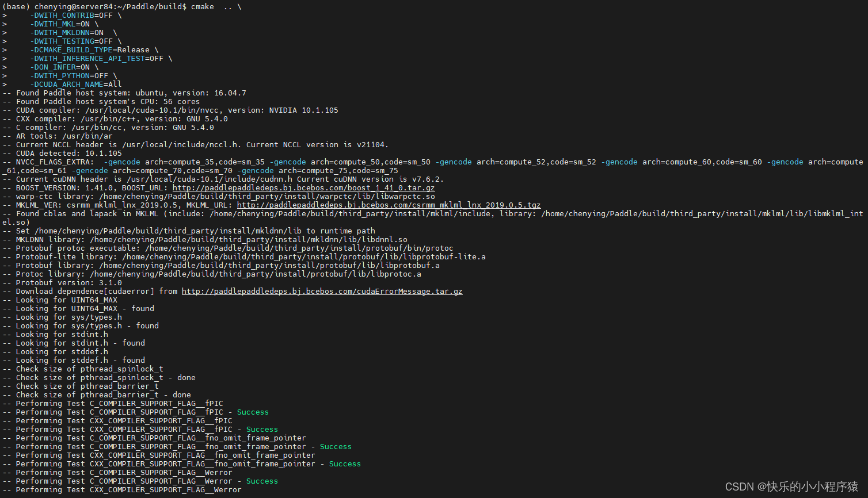The image size is (868, 498).
Task: Click Success on the C_COMPILER_SUPPORT_FLAG__fPIC line
Action: pyautogui.click(x=253, y=412)
